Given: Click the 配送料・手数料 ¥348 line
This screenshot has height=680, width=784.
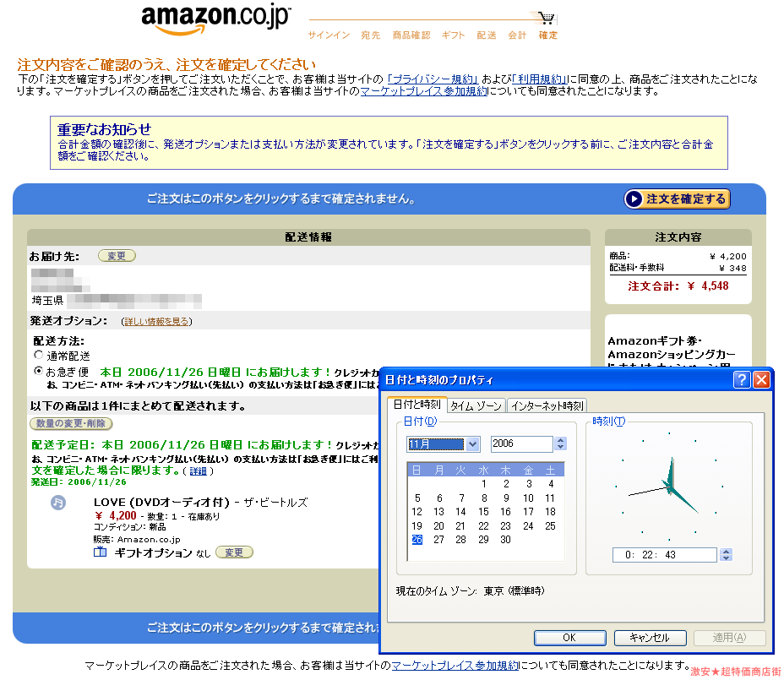Looking at the screenshot, I should pos(678,268).
